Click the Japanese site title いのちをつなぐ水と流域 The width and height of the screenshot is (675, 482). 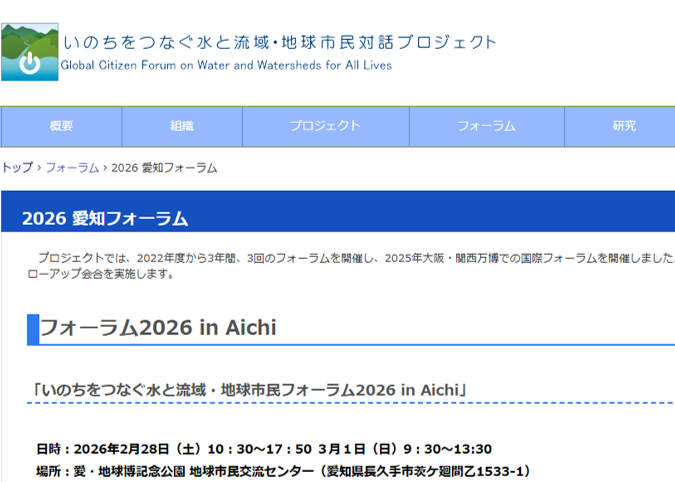(x=279, y=42)
